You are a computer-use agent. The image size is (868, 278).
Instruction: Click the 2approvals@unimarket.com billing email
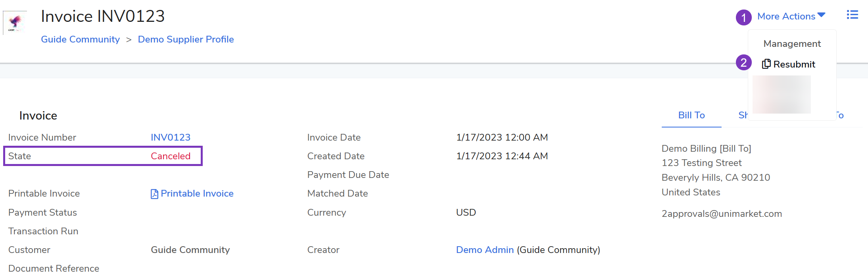[x=722, y=214]
